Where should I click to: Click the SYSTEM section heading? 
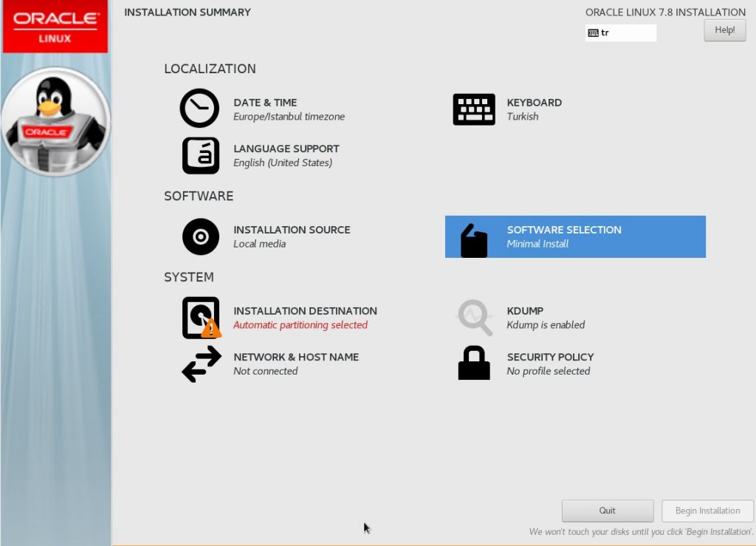188,277
